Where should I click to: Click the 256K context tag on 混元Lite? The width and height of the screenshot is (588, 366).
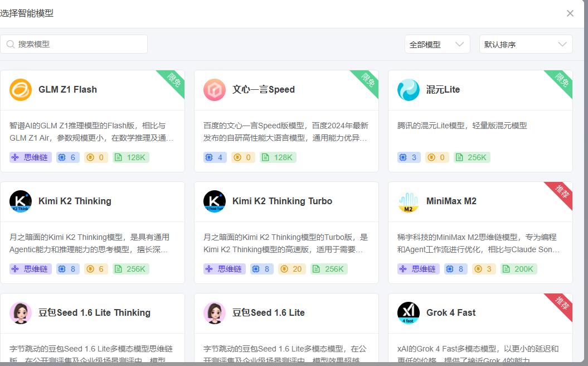(x=472, y=157)
